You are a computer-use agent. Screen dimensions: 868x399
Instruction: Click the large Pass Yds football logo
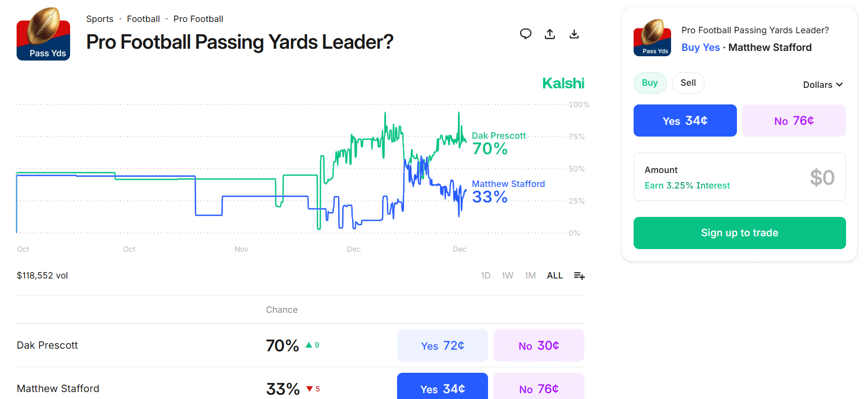(x=43, y=34)
